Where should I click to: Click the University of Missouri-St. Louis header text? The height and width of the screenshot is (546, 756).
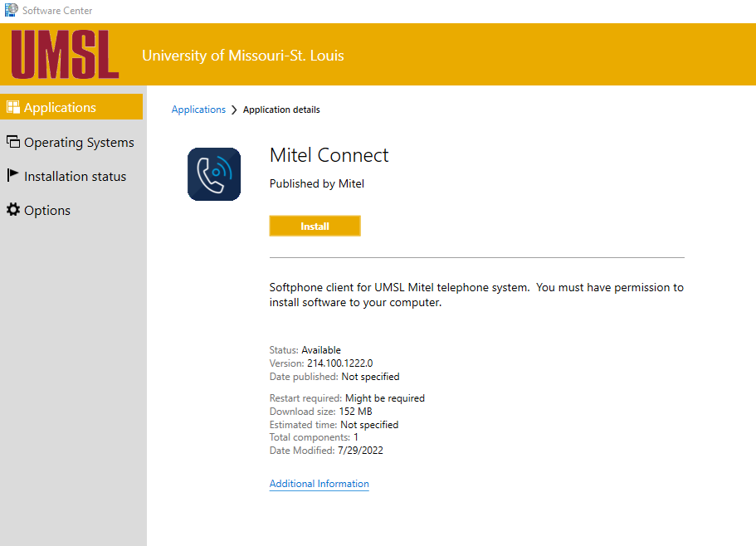tap(242, 56)
